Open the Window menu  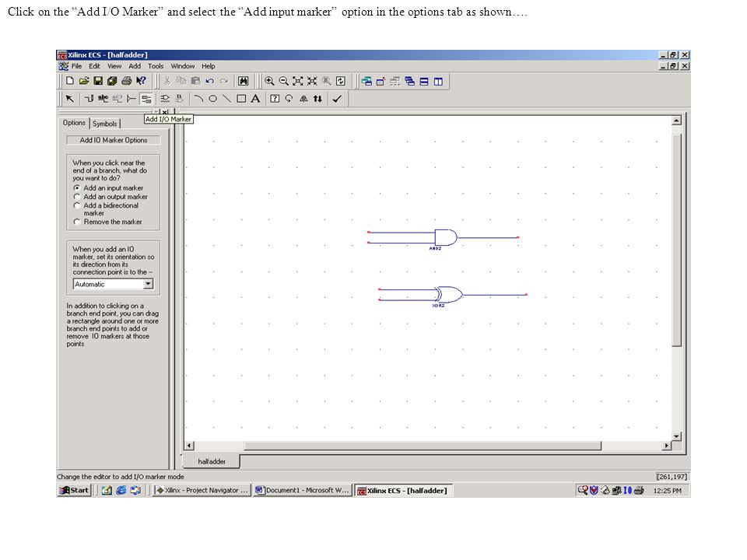pos(183,66)
